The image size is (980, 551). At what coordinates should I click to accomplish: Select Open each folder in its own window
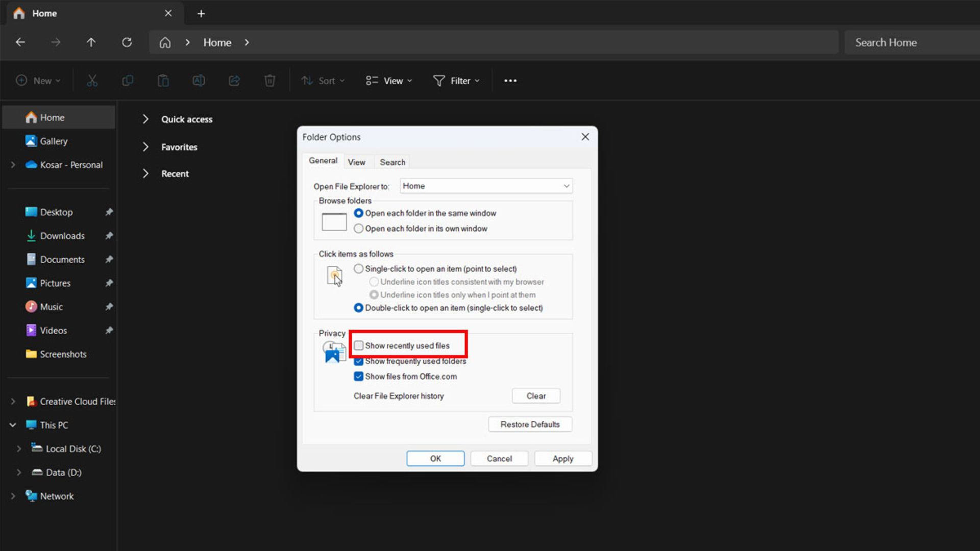pyautogui.click(x=359, y=229)
